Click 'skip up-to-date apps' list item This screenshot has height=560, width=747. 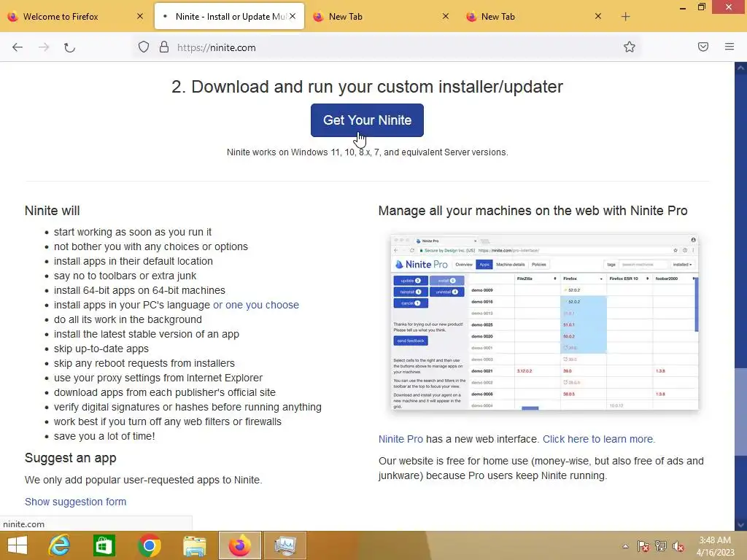[101, 349]
